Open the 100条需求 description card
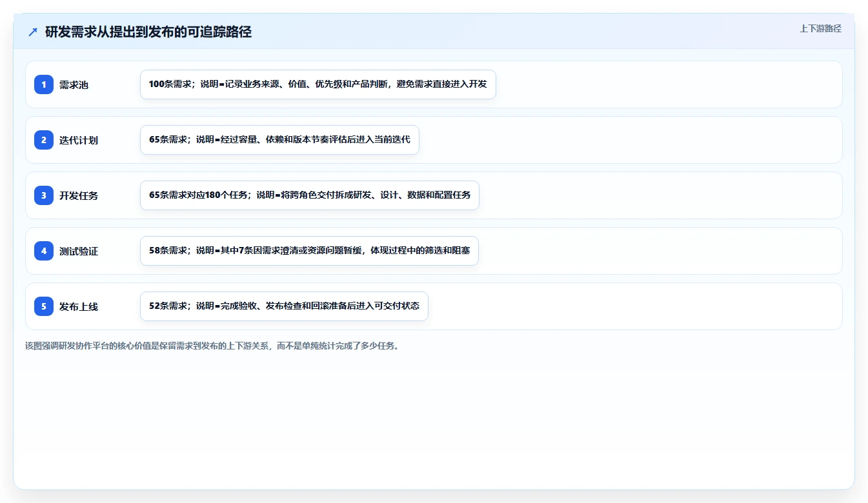Image resolution: width=868 pixels, height=503 pixels. [318, 84]
